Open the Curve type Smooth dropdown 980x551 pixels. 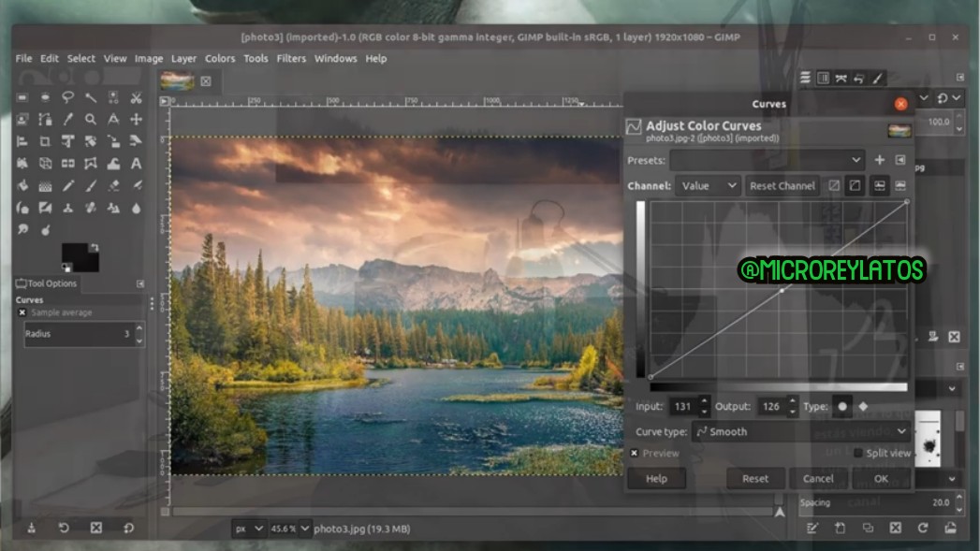(x=800, y=431)
